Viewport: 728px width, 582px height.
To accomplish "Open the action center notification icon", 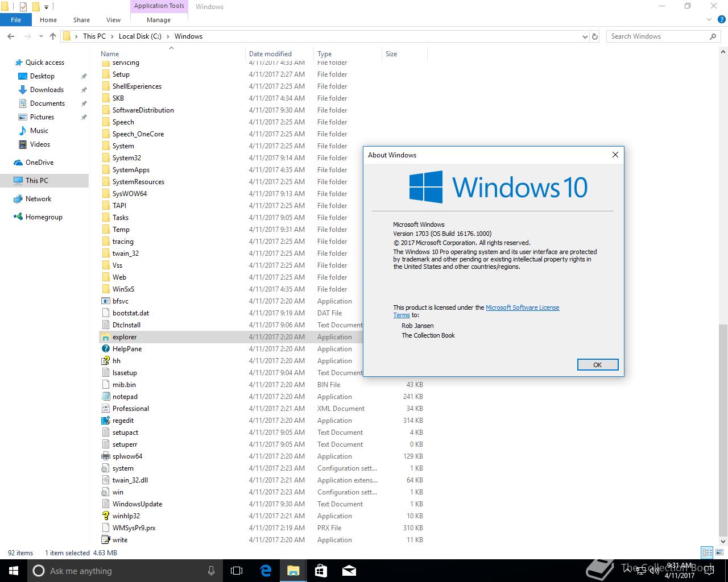I will (x=709, y=571).
